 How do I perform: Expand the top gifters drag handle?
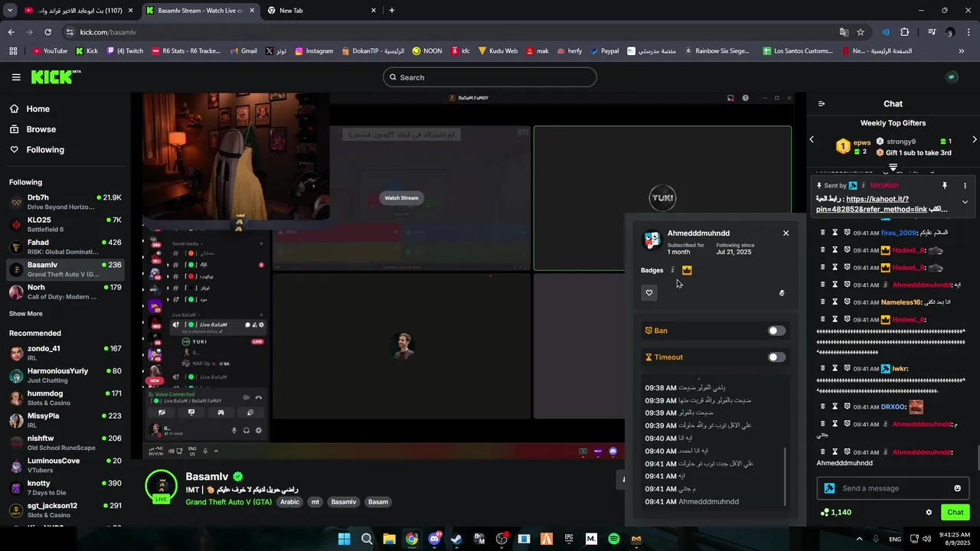[x=893, y=166]
